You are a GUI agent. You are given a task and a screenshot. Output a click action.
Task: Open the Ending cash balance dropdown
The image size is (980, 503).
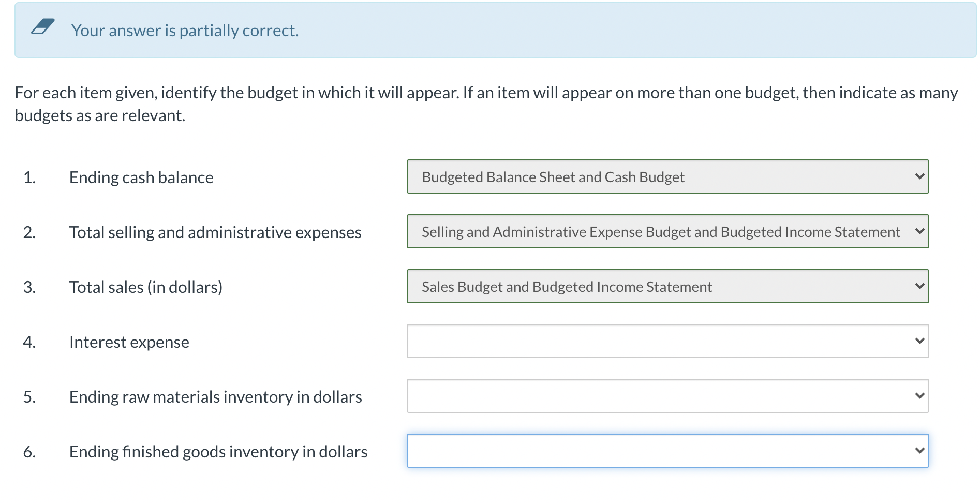(667, 176)
